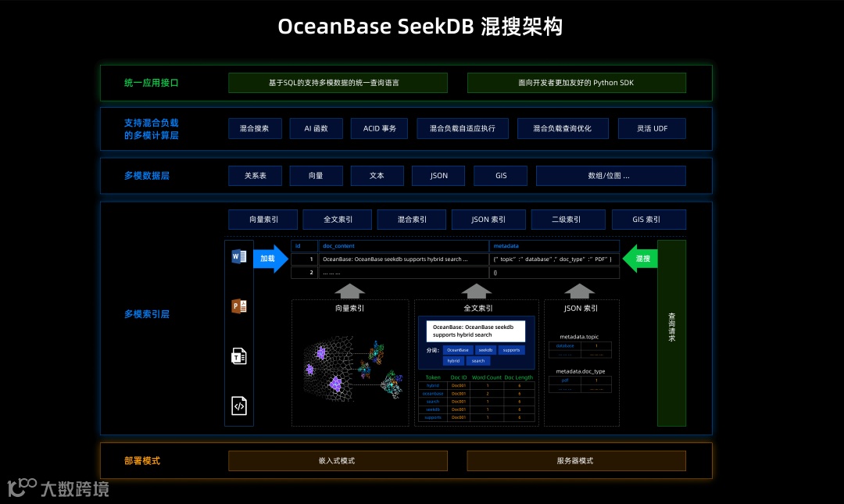The image size is (844, 504).
Task: Click the SQL 统一查询语言 box
Action: [x=338, y=83]
